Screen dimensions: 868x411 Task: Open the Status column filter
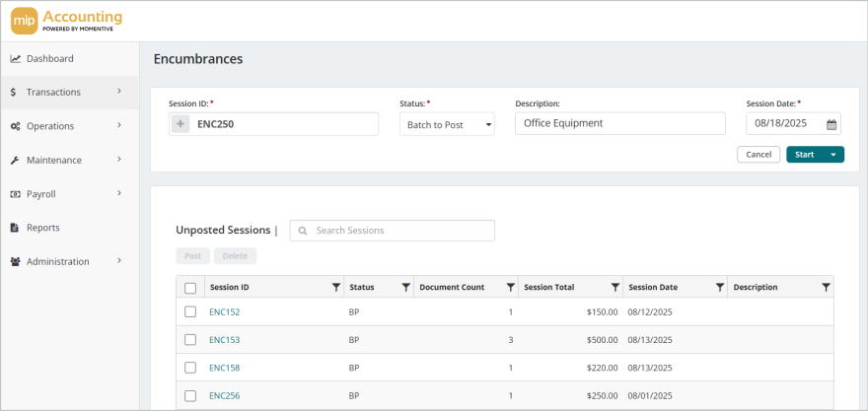click(x=405, y=288)
